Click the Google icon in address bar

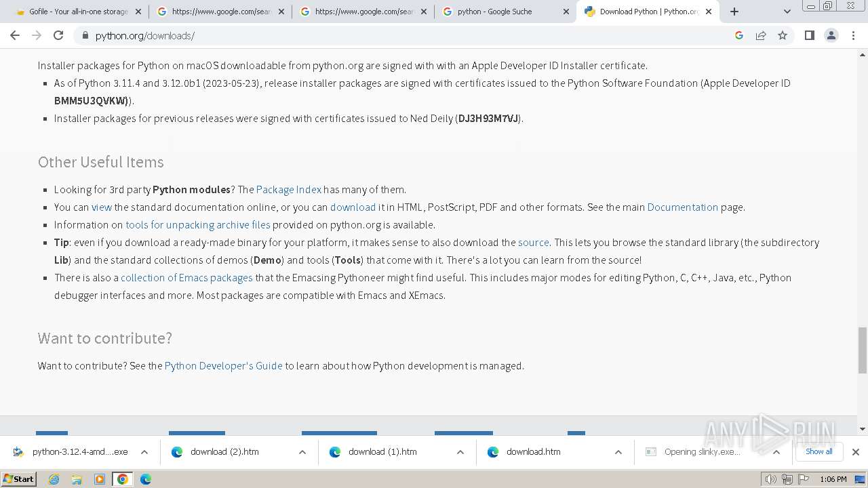739,35
